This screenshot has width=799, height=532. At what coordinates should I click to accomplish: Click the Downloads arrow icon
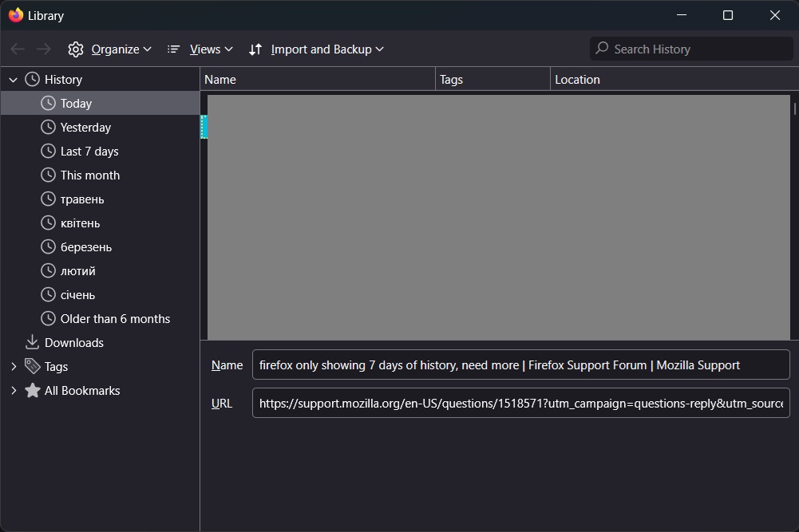pyautogui.click(x=32, y=342)
